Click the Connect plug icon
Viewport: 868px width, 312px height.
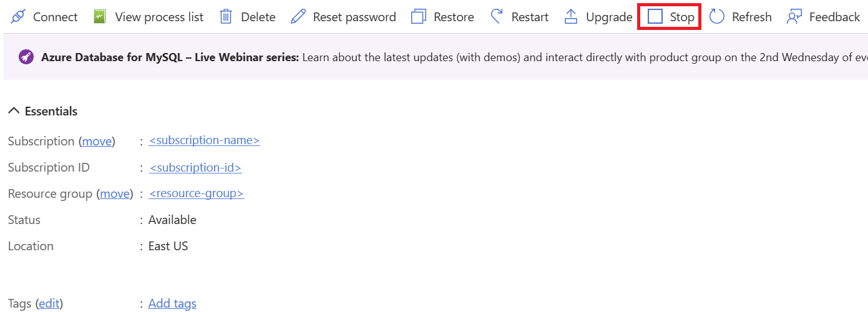click(x=18, y=17)
